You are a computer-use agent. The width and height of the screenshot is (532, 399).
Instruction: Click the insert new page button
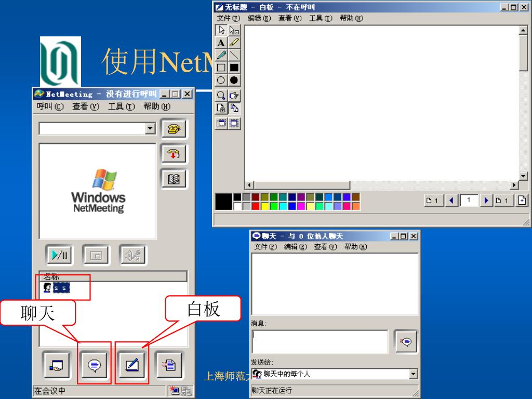coord(522,201)
